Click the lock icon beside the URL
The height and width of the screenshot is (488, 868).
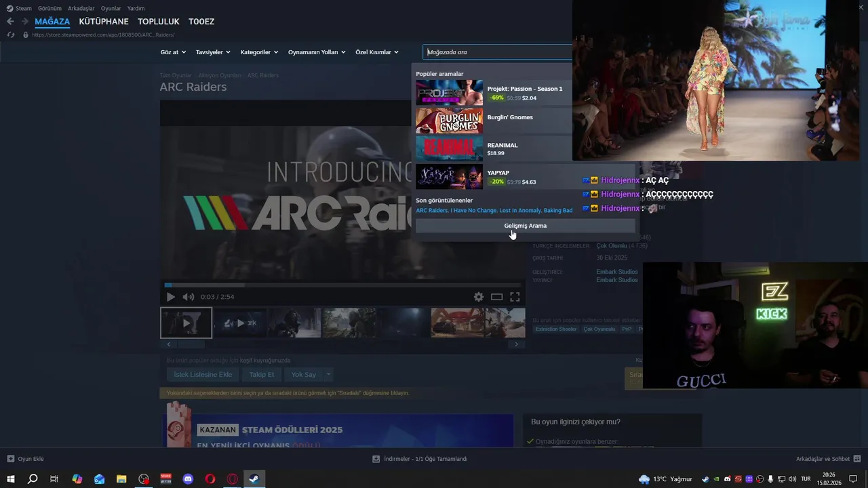point(26,35)
